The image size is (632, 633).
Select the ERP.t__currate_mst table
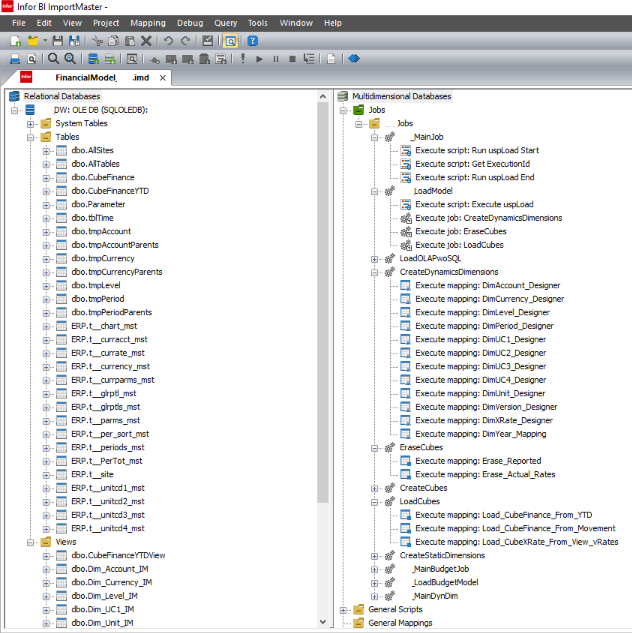click(x=108, y=353)
